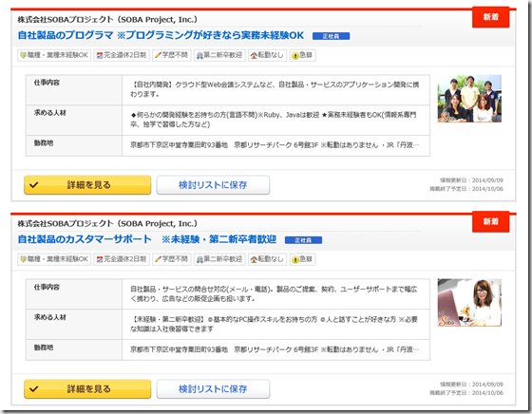Viewport: 532px width, 414px height.
Task: Click the 職種・業種未経験OK tag in programmer listing
Action: [x=54, y=55]
